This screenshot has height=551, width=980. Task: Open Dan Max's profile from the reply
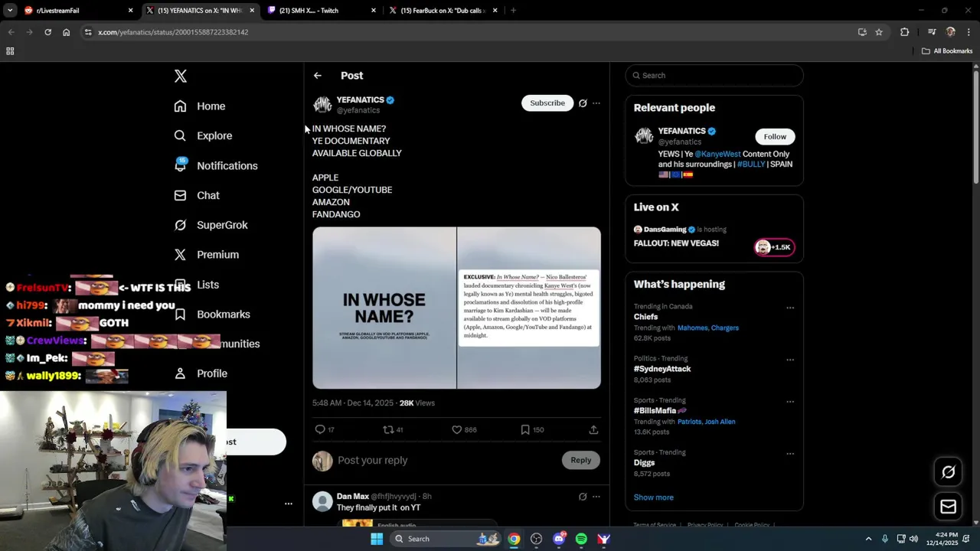click(x=353, y=497)
